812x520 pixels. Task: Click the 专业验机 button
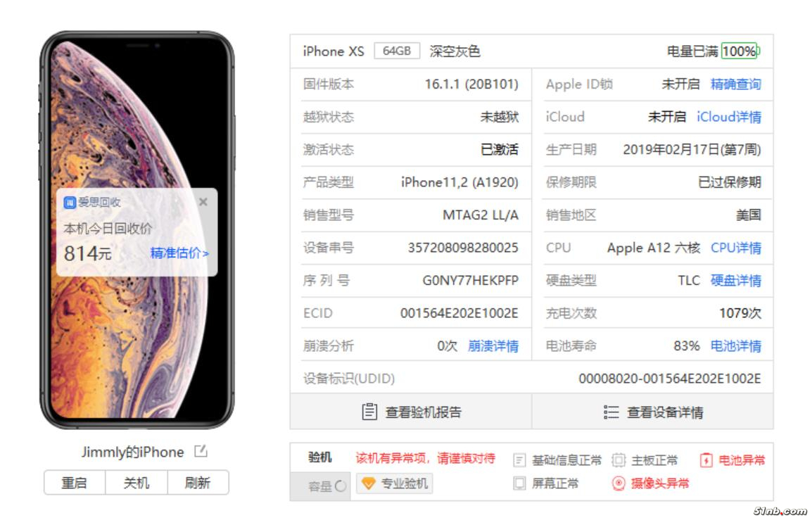(x=395, y=483)
